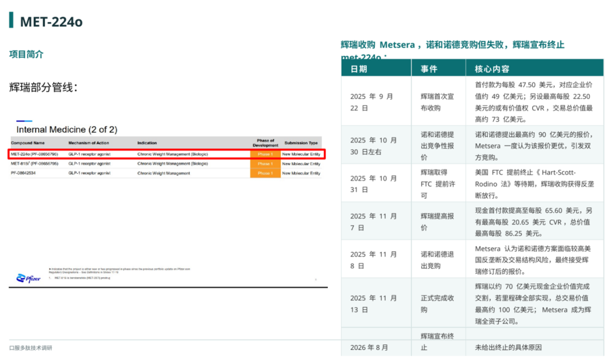Image resolution: width=605 pixels, height=364 pixels.
Task: Select the content "现金首付款提高至每股 65.60 美元"
Action: pyautogui.click(x=534, y=222)
